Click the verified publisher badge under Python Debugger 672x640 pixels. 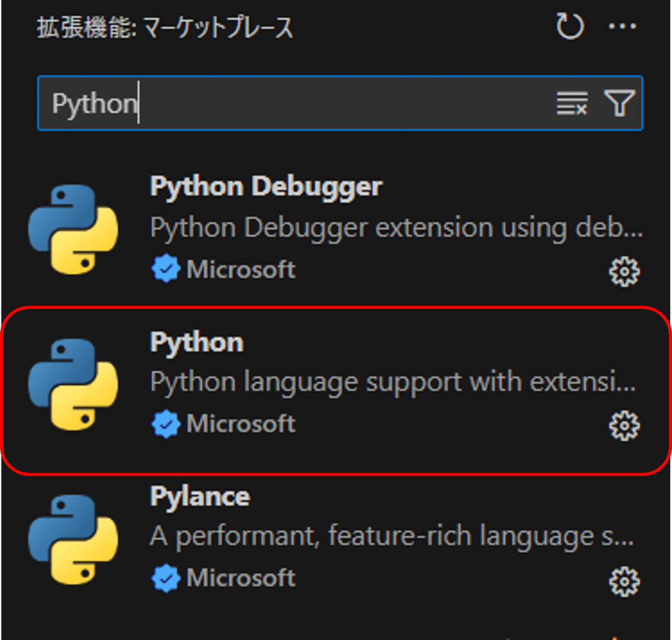pos(165,269)
